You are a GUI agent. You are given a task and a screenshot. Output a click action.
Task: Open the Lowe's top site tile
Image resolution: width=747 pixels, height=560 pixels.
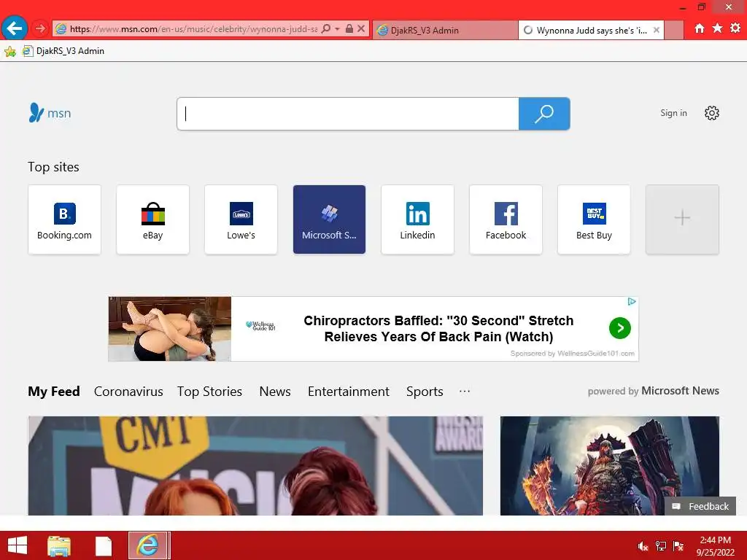(x=241, y=219)
